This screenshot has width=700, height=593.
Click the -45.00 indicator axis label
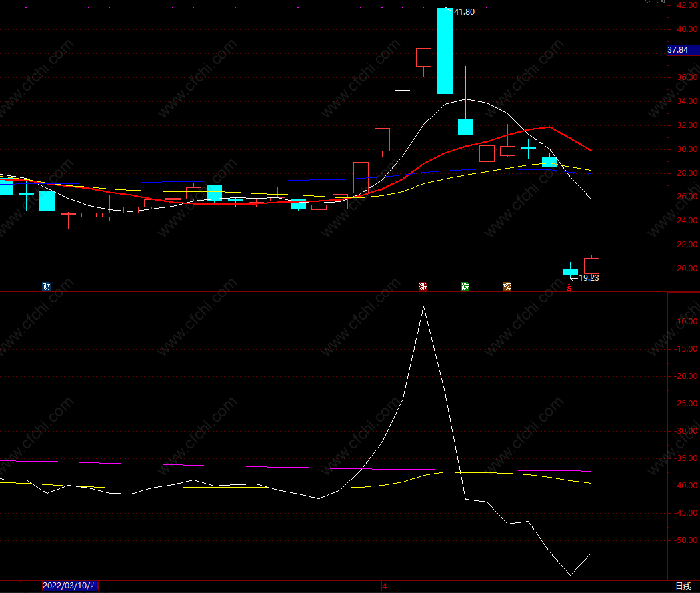686,513
